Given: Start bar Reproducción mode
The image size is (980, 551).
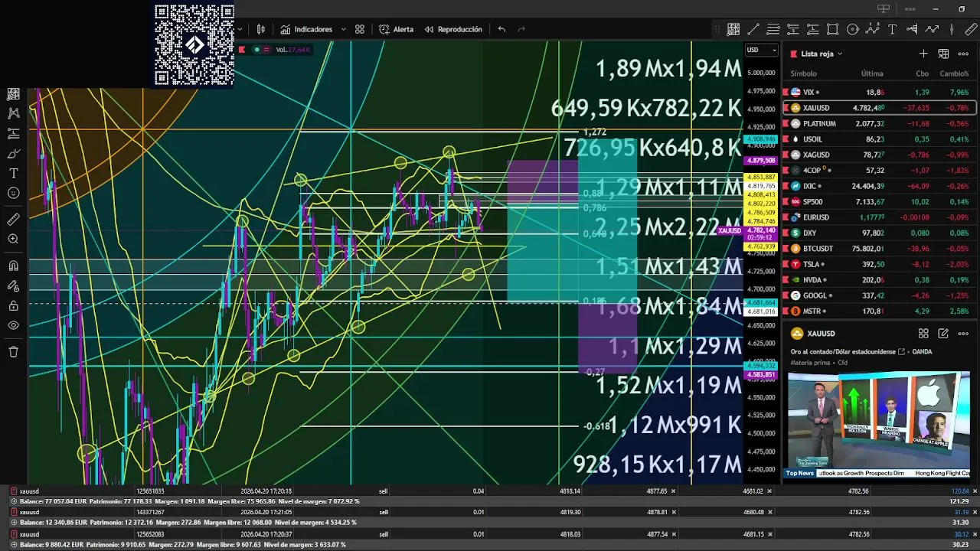Looking at the screenshot, I should (452, 29).
